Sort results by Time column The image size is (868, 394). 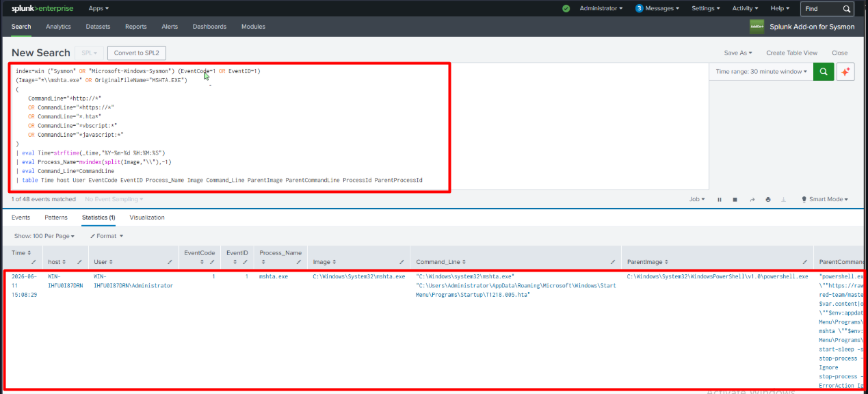pos(22,253)
